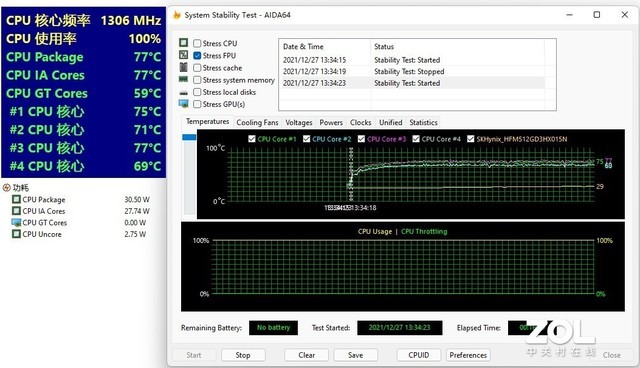
Task: Save the test results
Action: point(356,355)
